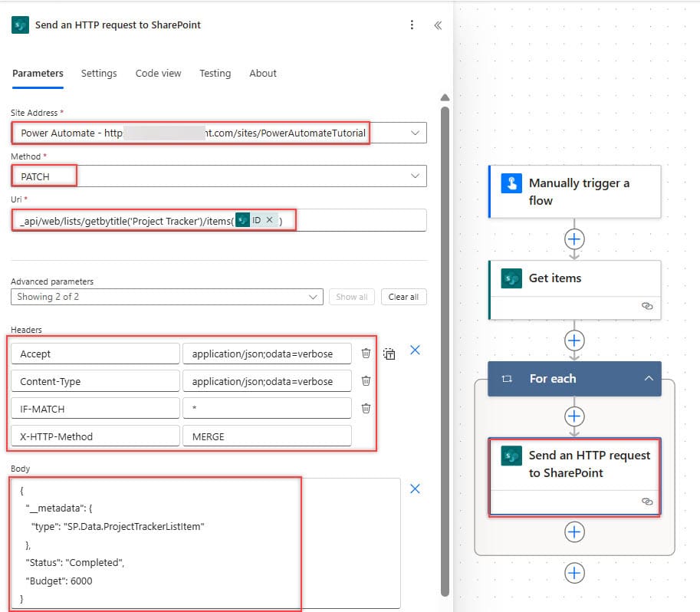700x612 pixels.
Task: Click the Accept header value field
Action: pos(267,354)
